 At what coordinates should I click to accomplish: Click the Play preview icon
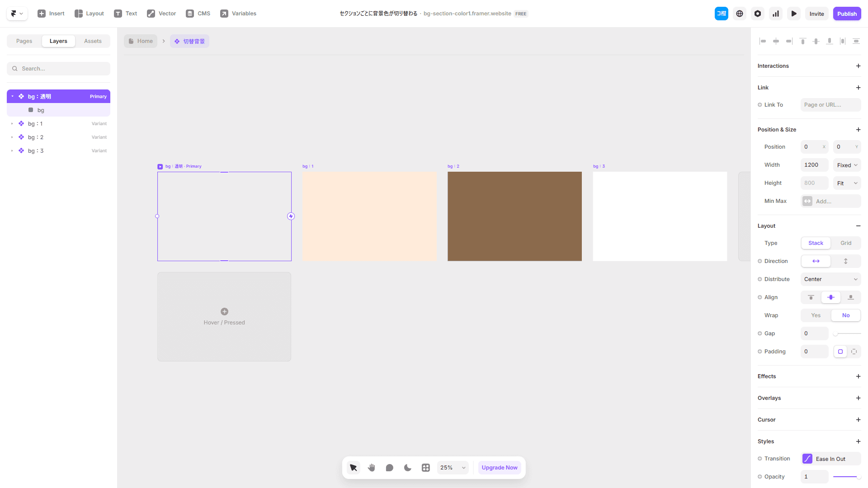(x=794, y=14)
